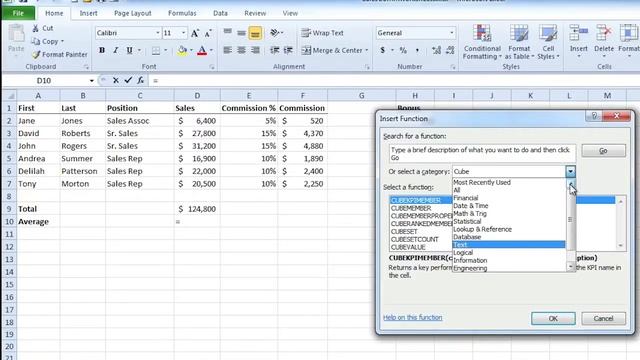
Task: Apply the yellow Fill Color swatch
Action: click(x=182, y=50)
